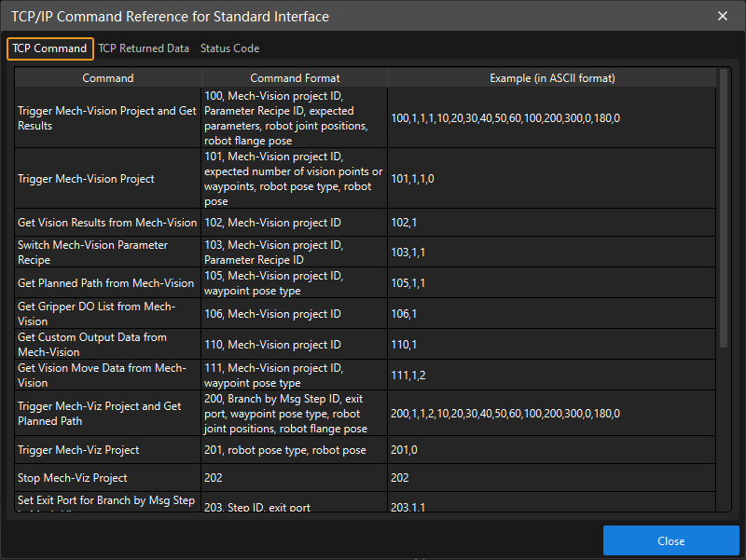Click the Get Gripper DO List command cell
This screenshot has width=746, height=560.
click(x=108, y=314)
